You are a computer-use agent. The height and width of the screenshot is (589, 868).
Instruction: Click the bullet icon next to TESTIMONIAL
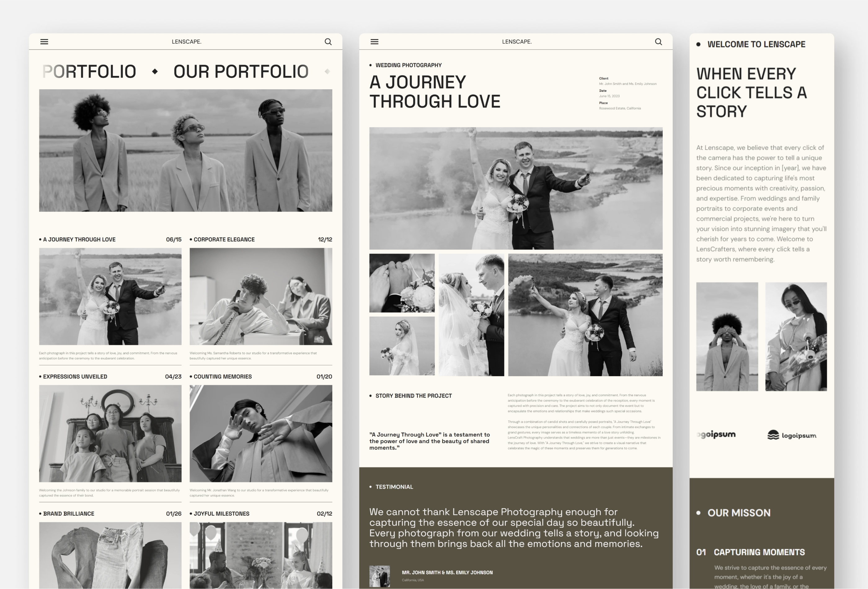[370, 487]
